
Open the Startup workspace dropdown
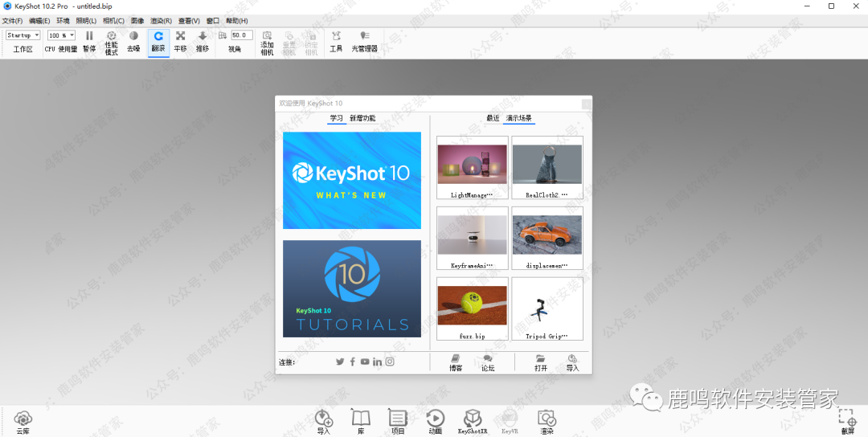tap(23, 35)
